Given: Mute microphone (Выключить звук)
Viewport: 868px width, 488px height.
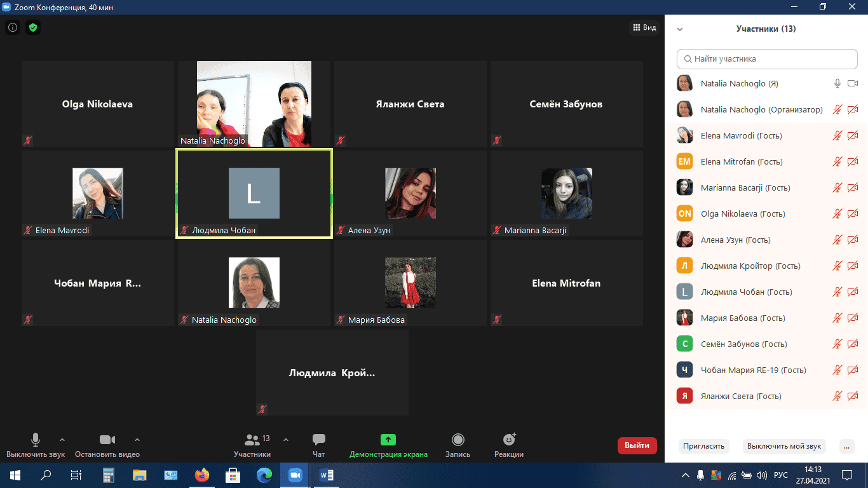Looking at the screenshot, I should click(36, 440).
